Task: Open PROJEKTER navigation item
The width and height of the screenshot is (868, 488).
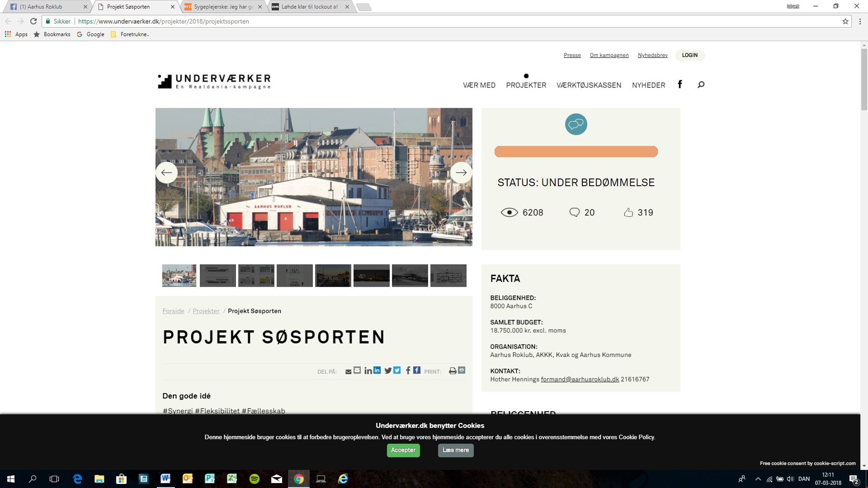Action: pos(526,85)
